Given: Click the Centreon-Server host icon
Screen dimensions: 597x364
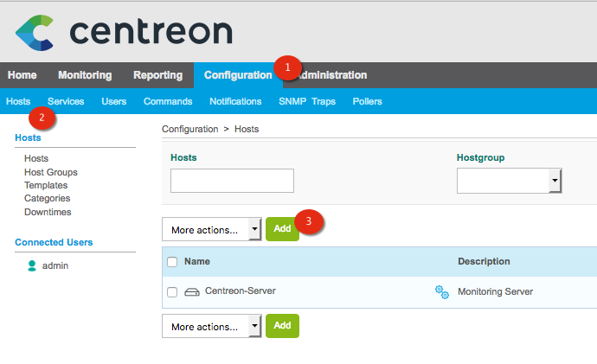Looking at the screenshot, I should pyautogui.click(x=192, y=291).
